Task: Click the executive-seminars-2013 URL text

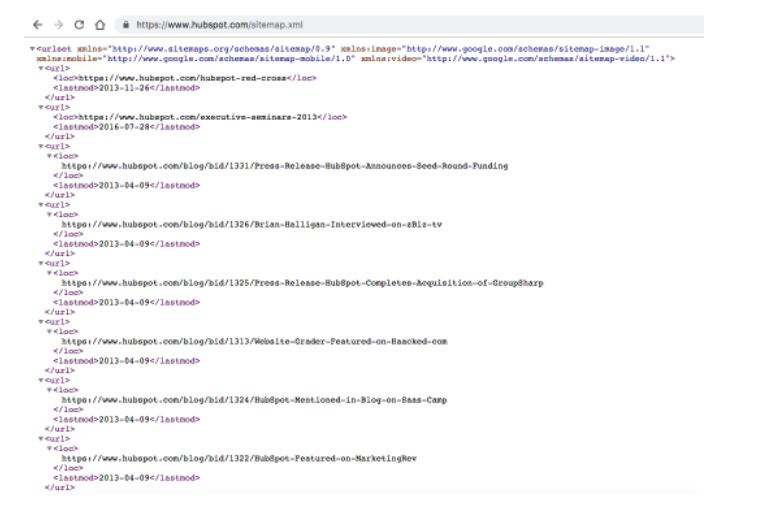Action: click(198, 117)
